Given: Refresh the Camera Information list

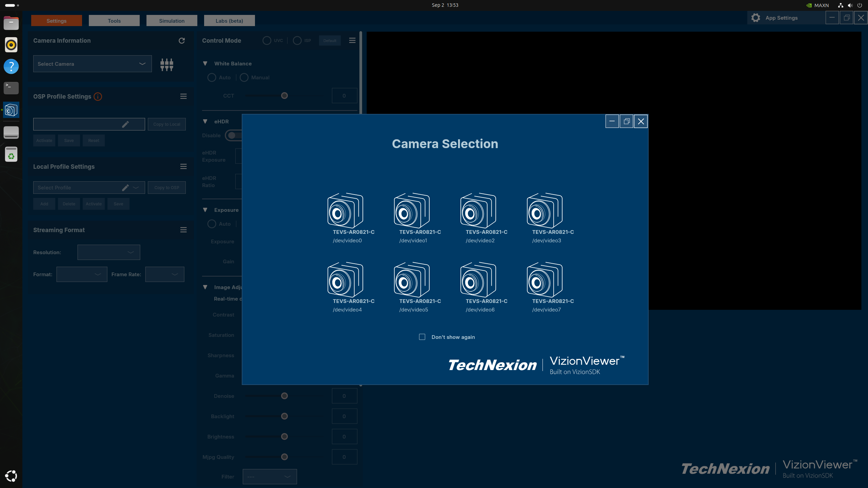Looking at the screenshot, I should tap(182, 41).
